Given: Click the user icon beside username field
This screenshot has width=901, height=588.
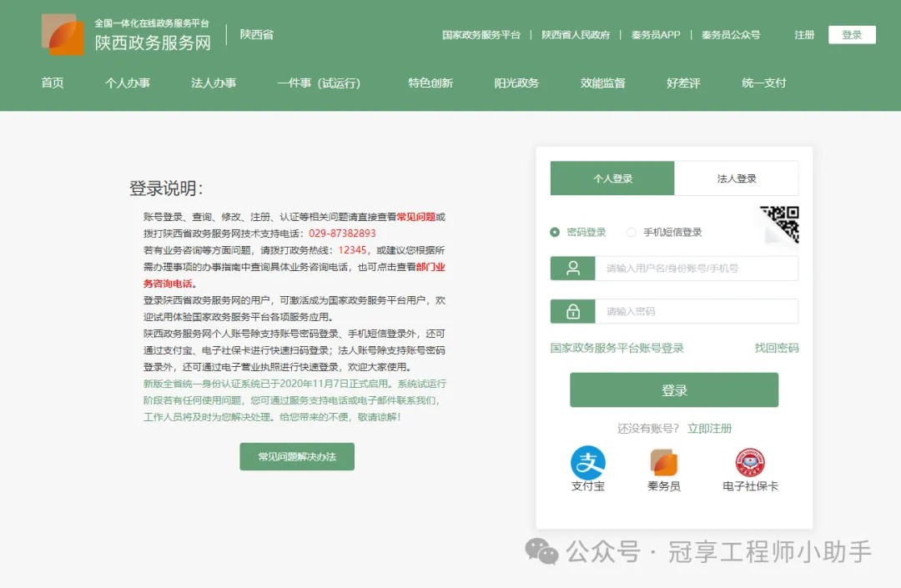Looking at the screenshot, I should click(x=573, y=269).
